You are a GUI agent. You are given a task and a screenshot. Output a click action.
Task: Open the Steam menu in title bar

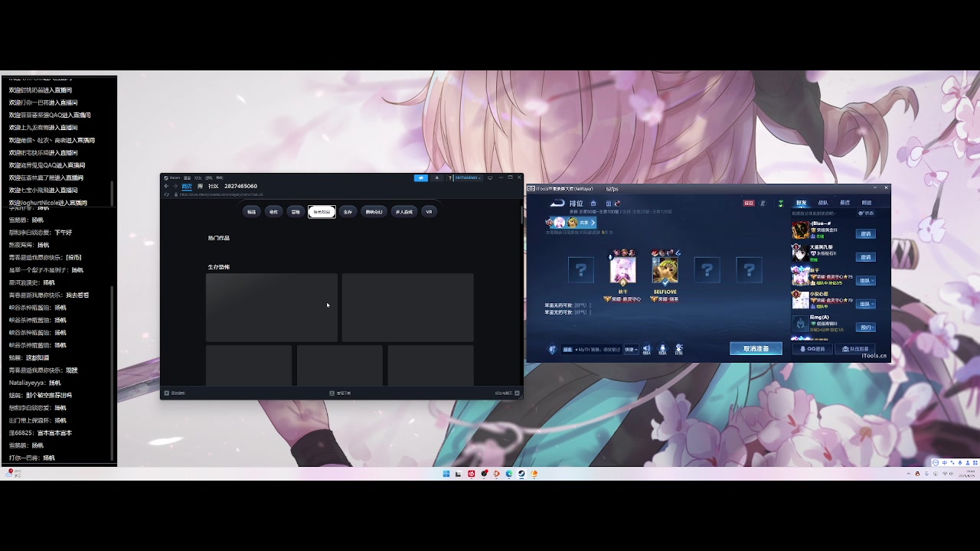(x=172, y=178)
